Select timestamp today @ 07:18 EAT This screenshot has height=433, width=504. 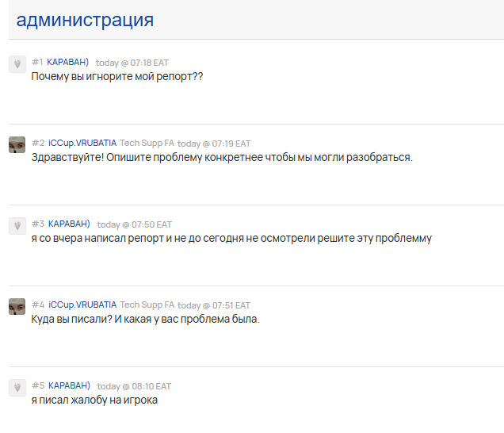(132, 63)
